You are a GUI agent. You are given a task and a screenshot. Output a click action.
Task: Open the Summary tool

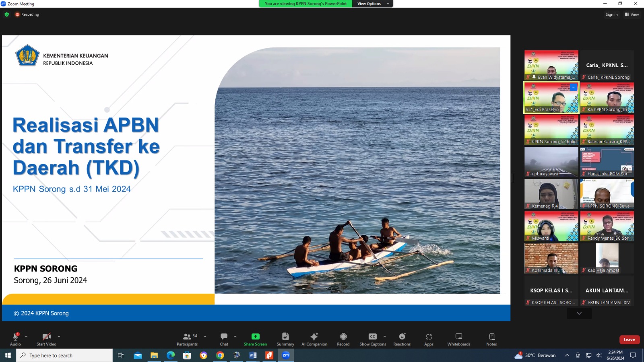click(x=285, y=337)
